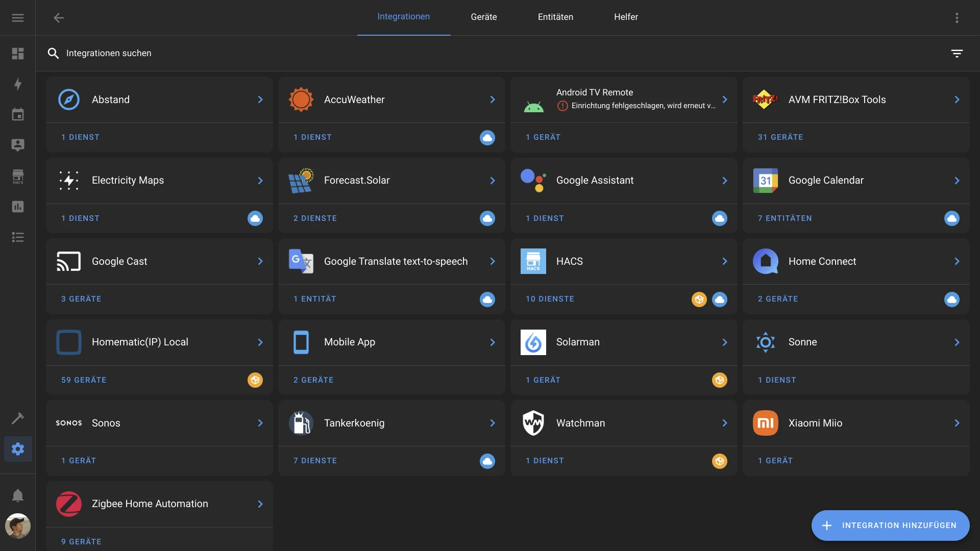
Task: Go back with the arrow icon
Action: point(59,18)
